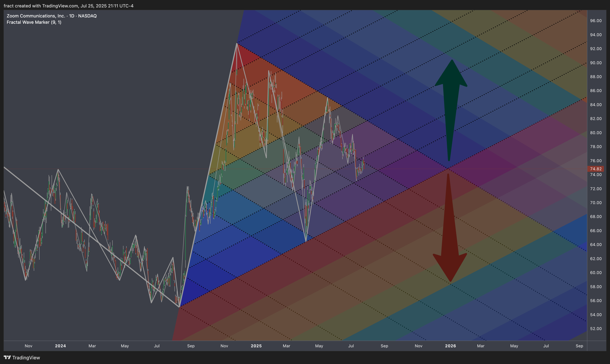Click the May label after 2026
The height and width of the screenshot is (364, 610).
point(514,346)
